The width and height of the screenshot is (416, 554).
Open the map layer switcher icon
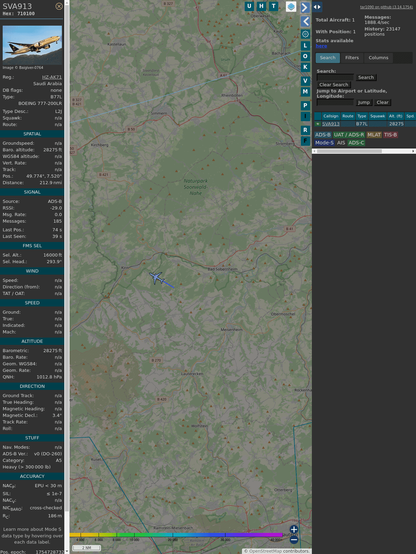pos(291,6)
